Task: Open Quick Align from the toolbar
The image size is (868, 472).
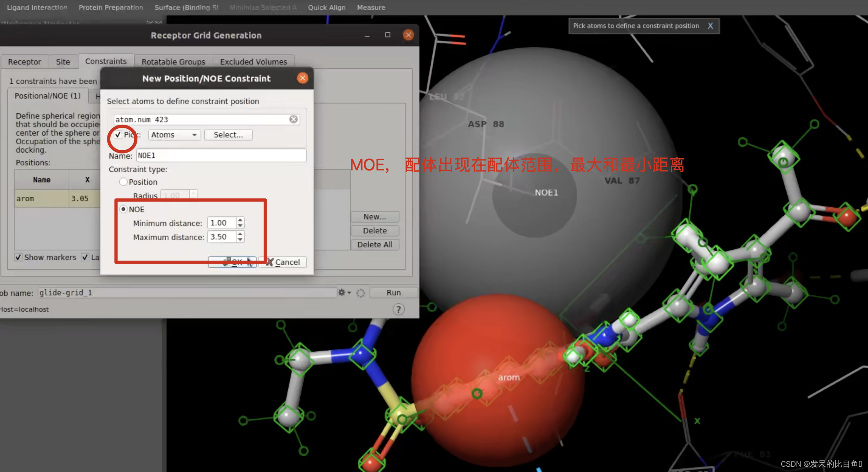Action: tap(326, 7)
